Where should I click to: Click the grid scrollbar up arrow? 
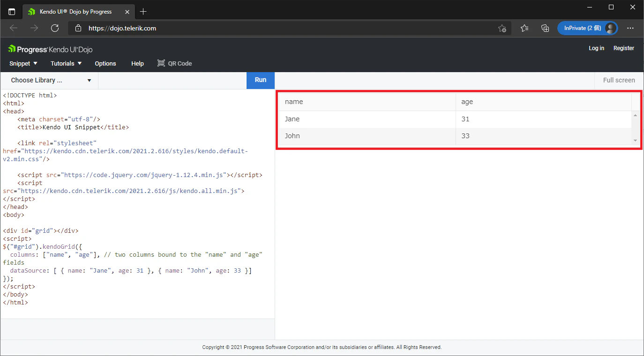click(635, 115)
